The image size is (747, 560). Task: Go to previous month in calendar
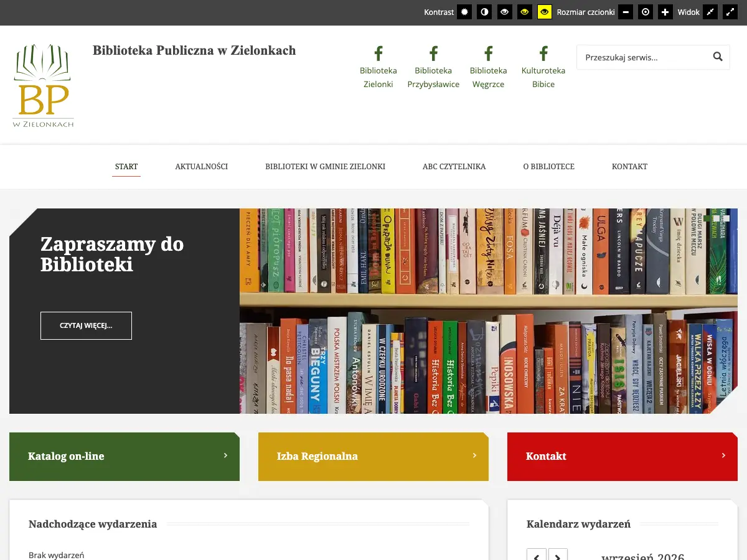click(x=537, y=556)
